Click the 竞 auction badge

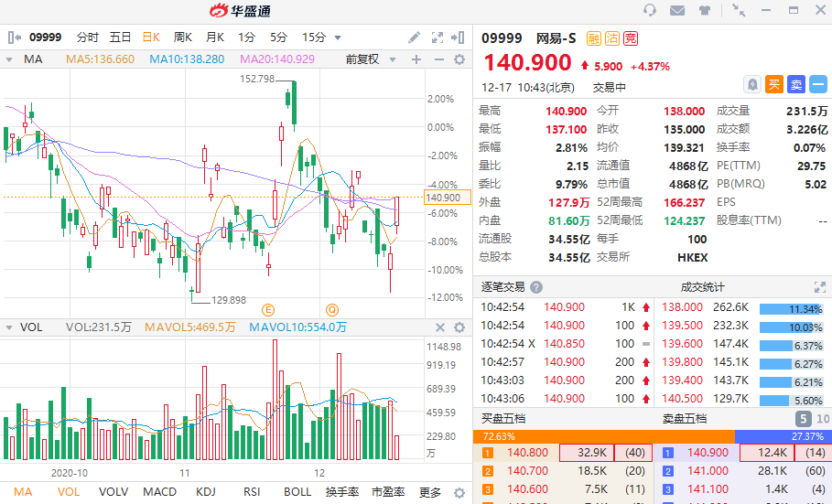coord(631,38)
